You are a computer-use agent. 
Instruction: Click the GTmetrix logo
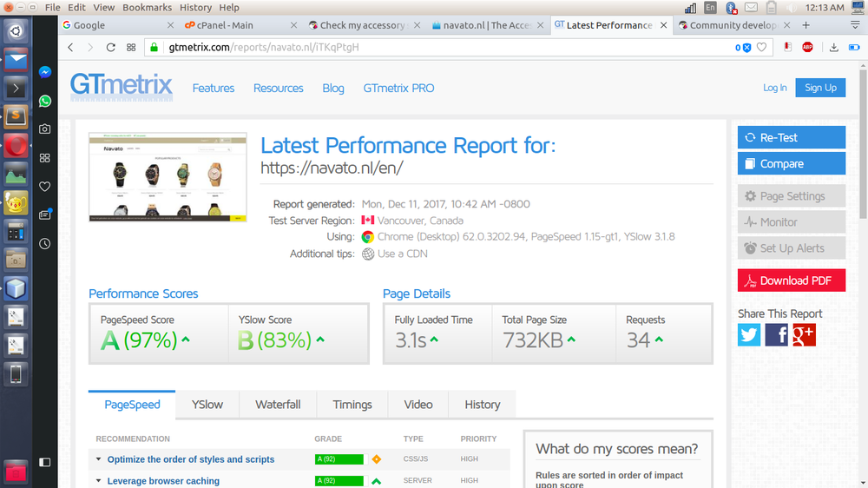[122, 87]
